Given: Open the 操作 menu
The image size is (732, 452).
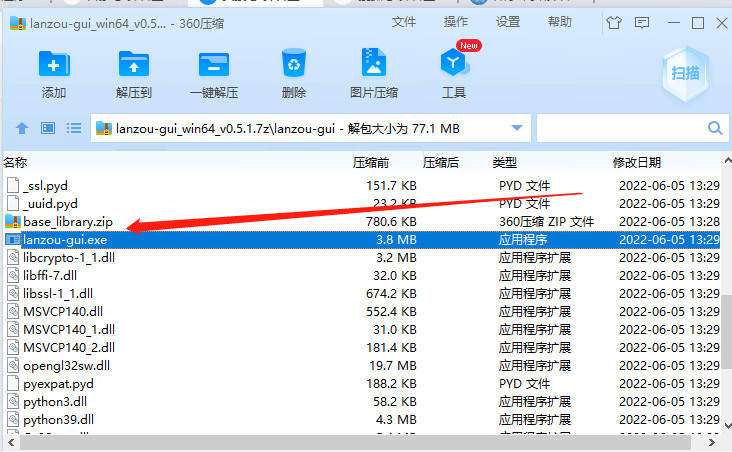Looking at the screenshot, I should point(456,22).
